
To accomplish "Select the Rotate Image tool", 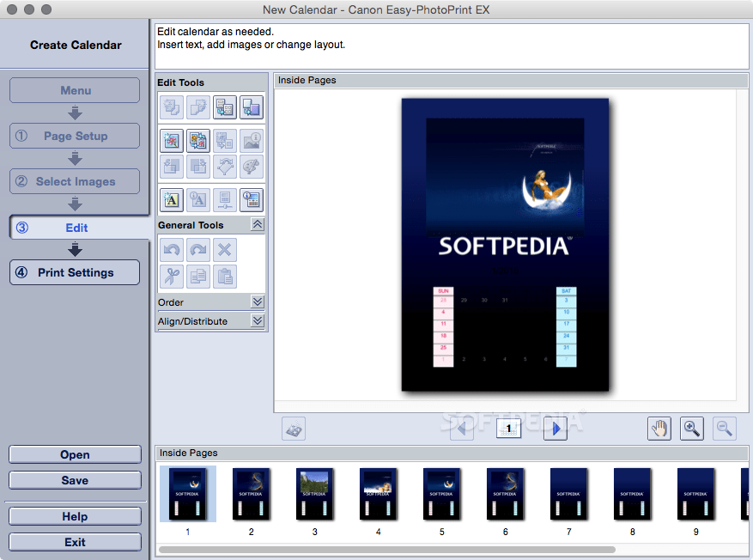I will click(x=225, y=166).
